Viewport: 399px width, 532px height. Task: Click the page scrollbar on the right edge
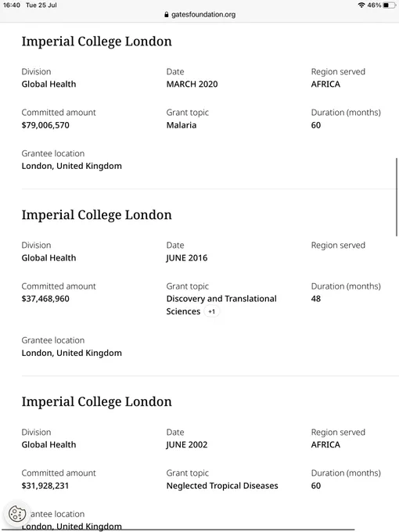click(397, 197)
